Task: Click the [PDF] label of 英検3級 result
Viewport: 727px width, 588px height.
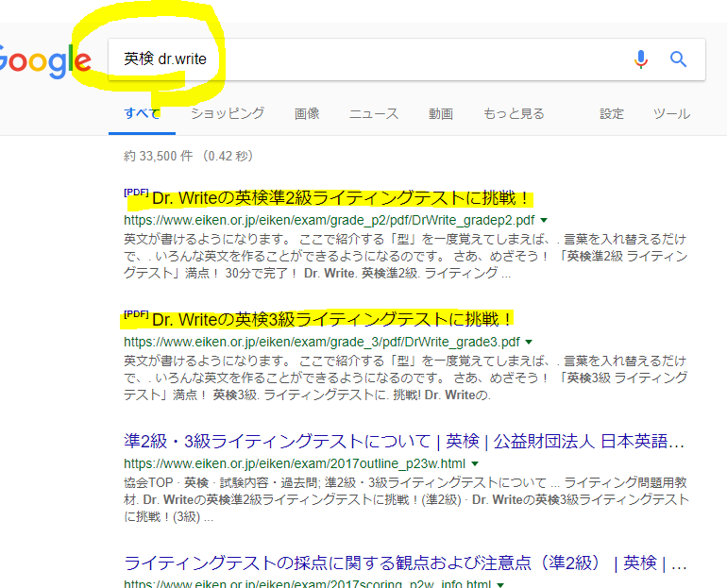Action: [x=136, y=314]
